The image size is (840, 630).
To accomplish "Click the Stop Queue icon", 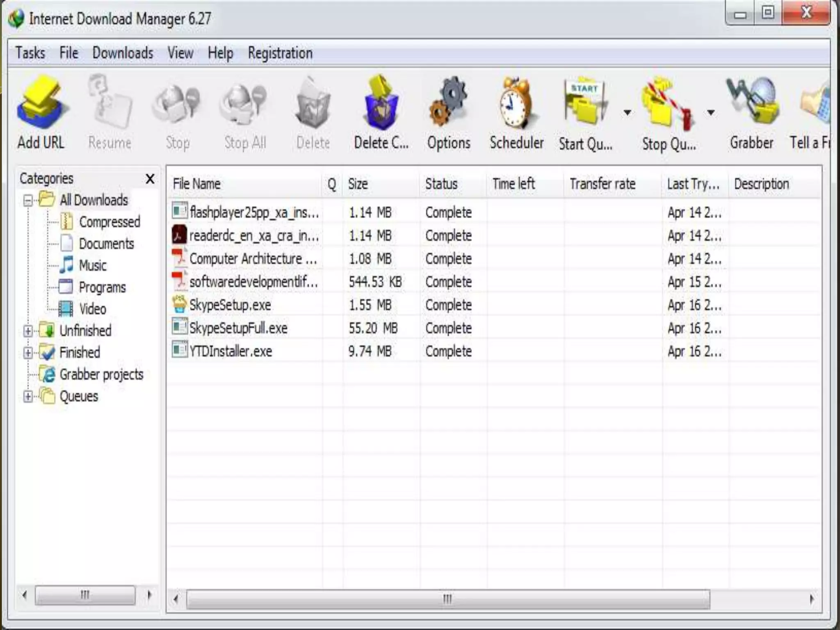I will pos(667,103).
